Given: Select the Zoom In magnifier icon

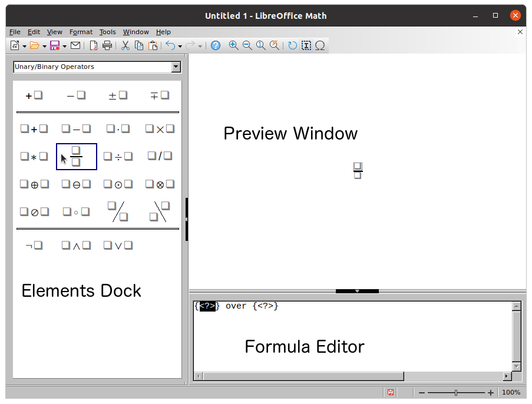Looking at the screenshot, I should click(x=233, y=45).
